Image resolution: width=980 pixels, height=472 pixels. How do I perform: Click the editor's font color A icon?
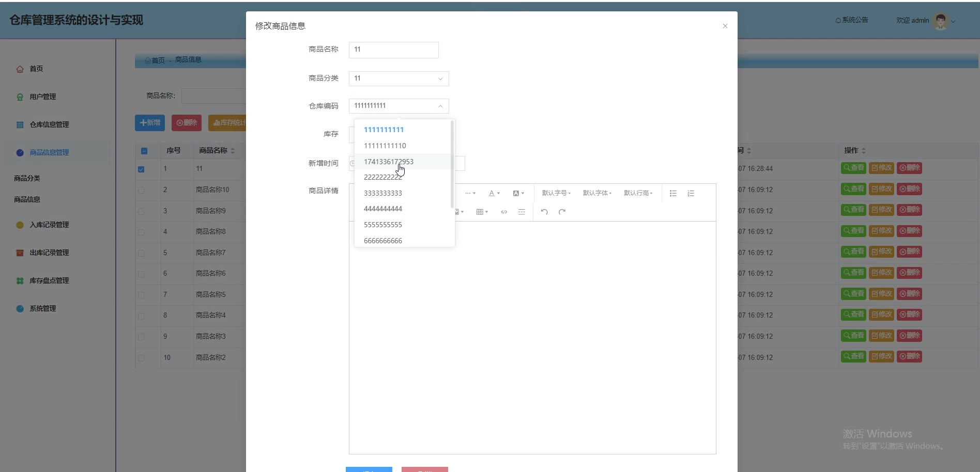[494, 193]
